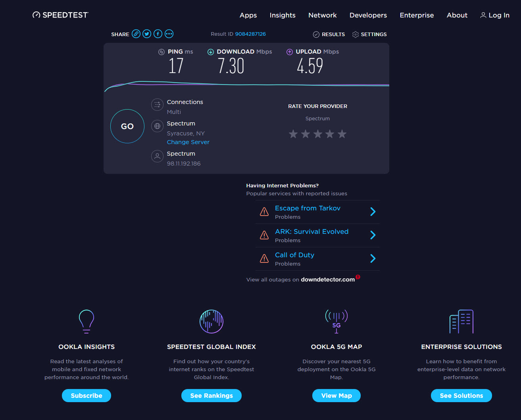Open more share options ellipsis icon
This screenshot has height=420, width=521.
(169, 34)
